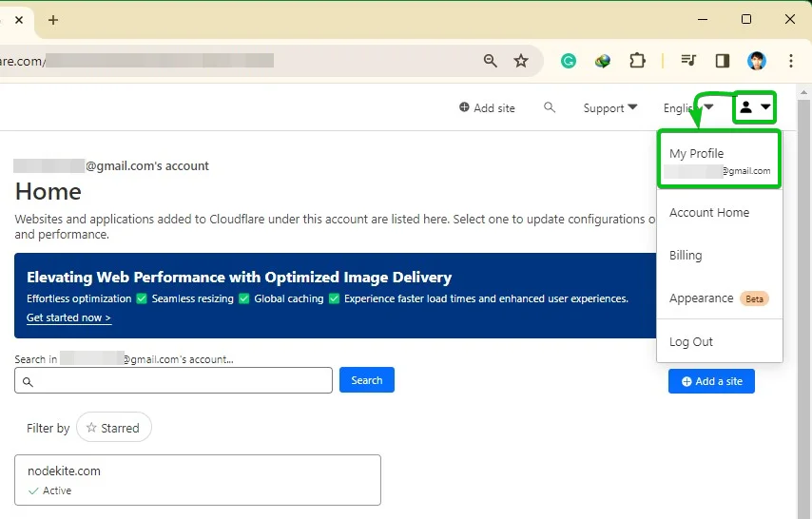Click the account search input field

pos(174,380)
